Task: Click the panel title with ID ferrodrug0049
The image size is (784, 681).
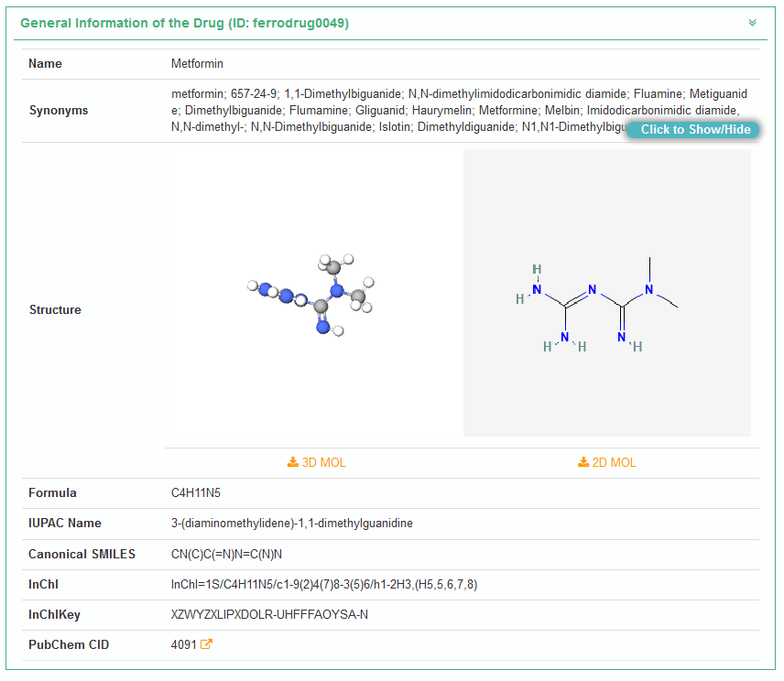Action: tap(184, 23)
